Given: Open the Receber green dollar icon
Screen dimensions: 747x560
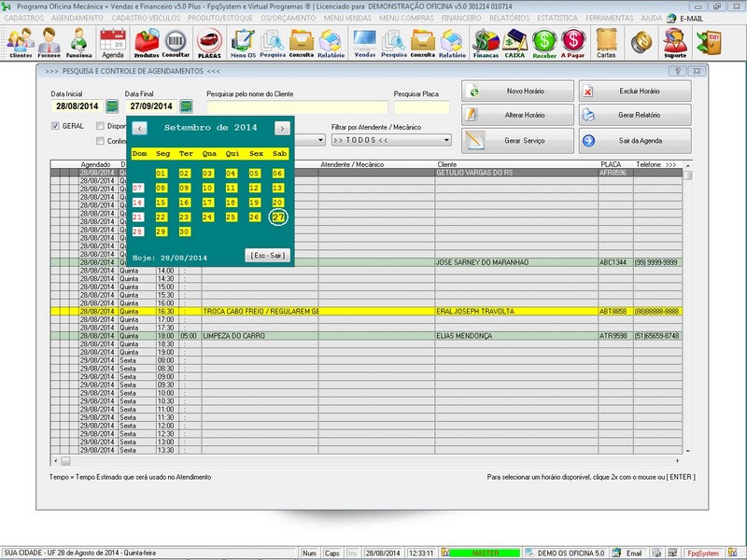Looking at the screenshot, I should (544, 43).
